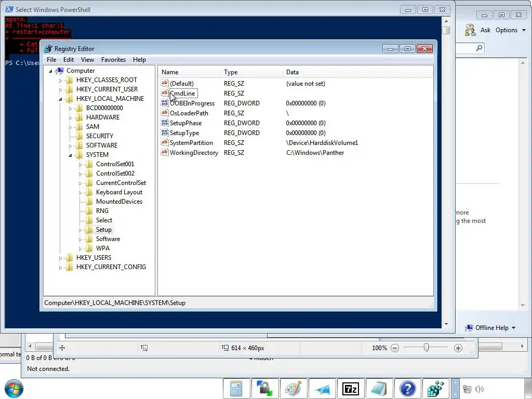Image resolution: width=532 pixels, height=399 pixels.
Task: Open the paper plane taskbar icon
Action: (322, 389)
